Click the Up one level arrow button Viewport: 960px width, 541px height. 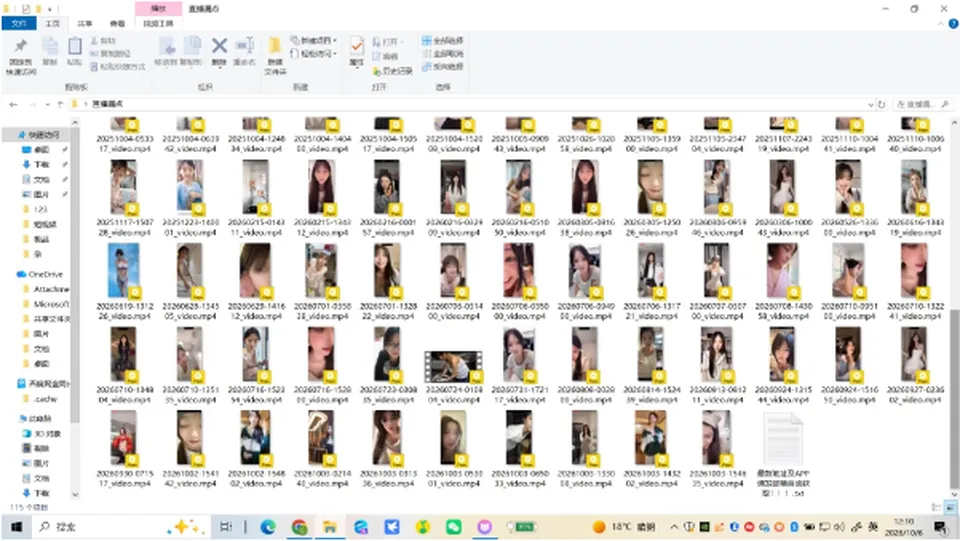click(60, 105)
